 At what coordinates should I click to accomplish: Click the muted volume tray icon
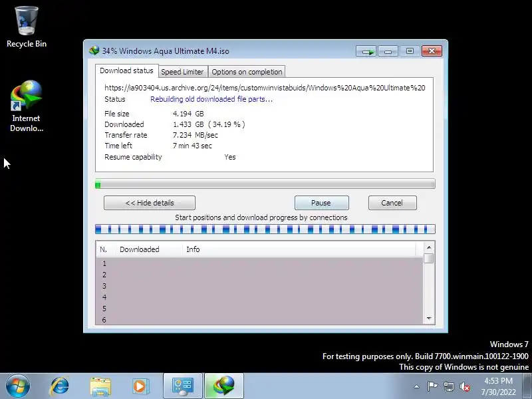pyautogui.click(x=465, y=386)
